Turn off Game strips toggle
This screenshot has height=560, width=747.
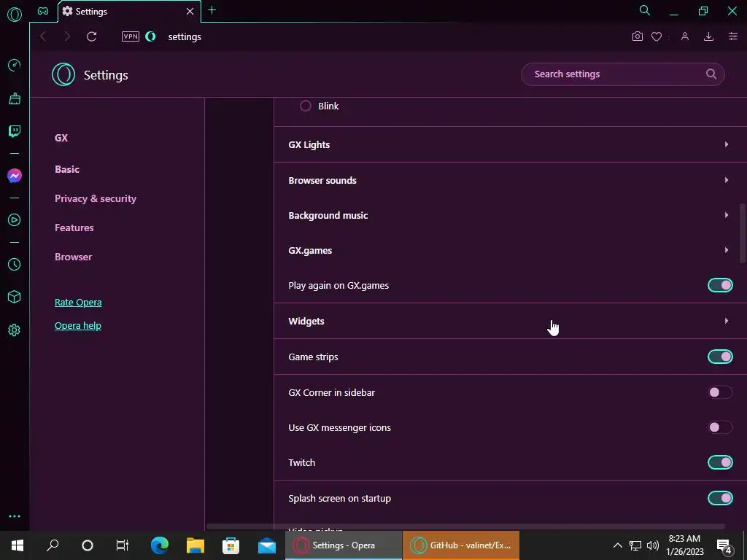720,357
